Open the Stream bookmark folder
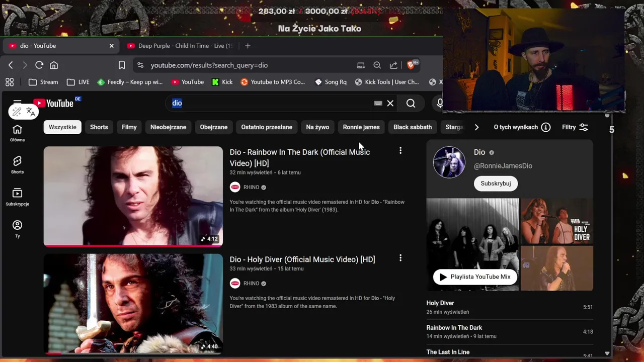Screen dimensions: 644x362 tap(43, 82)
